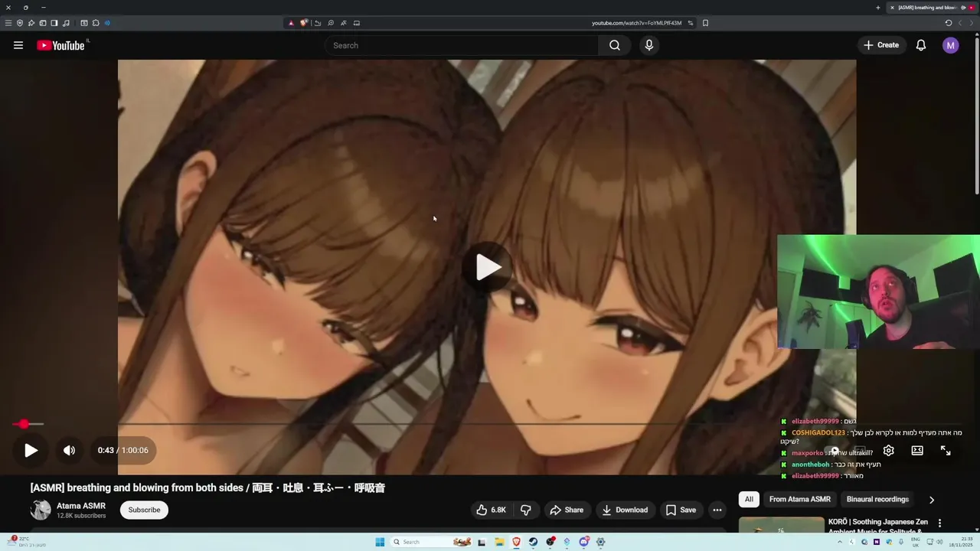Like the video showing 6.8K
Image resolution: width=980 pixels, height=551 pixels.
(490, 510)
